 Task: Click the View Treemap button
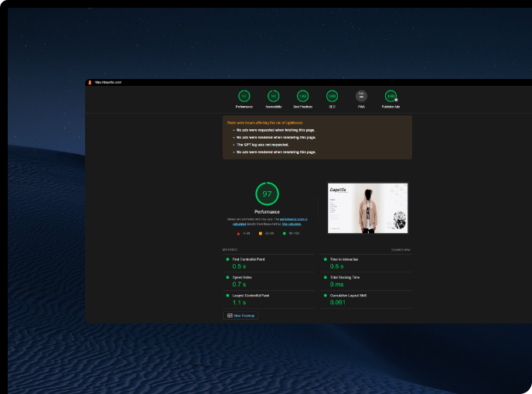point(240,316)
